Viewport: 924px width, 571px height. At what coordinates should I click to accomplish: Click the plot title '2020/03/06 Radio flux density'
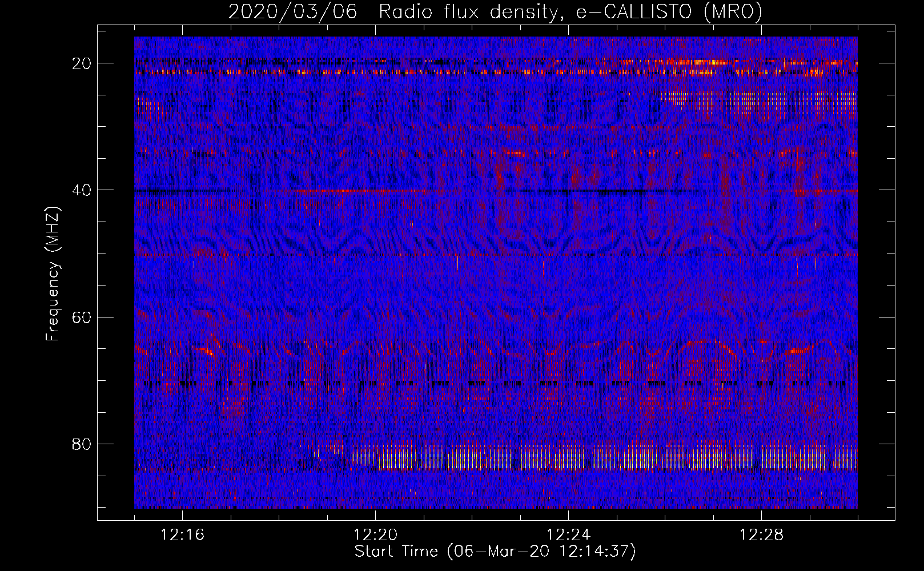pos(495,11)
